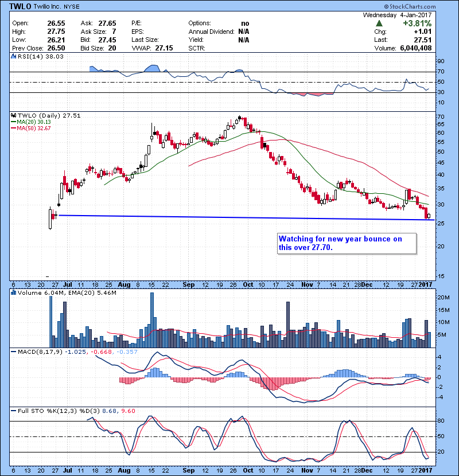Click the Prev Close value 26.50
The image size is (459, 476).
click(56, 48)
